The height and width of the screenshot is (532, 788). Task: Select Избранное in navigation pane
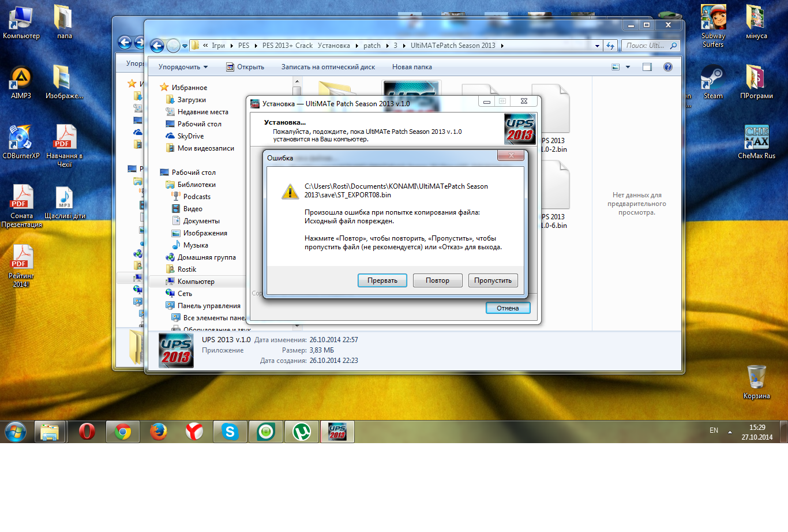coord(189,88)
